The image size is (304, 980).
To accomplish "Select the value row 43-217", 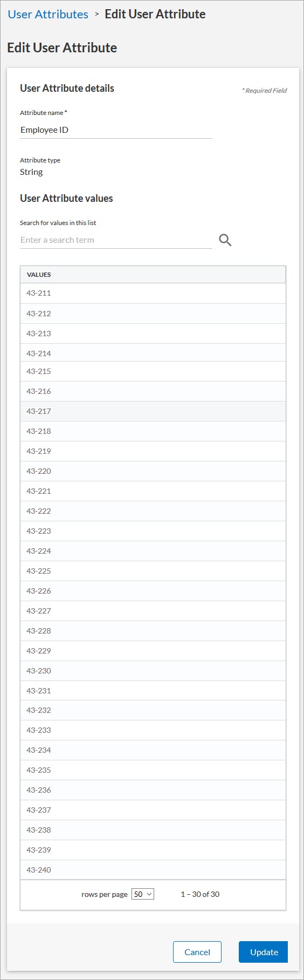I will coord(153,411).
